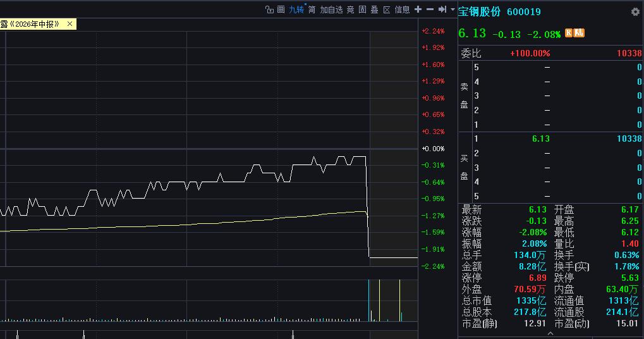The width and height of the screenshot is (644, 339).
Task: Click the -2.24% axis label
Action: point(433,266)
